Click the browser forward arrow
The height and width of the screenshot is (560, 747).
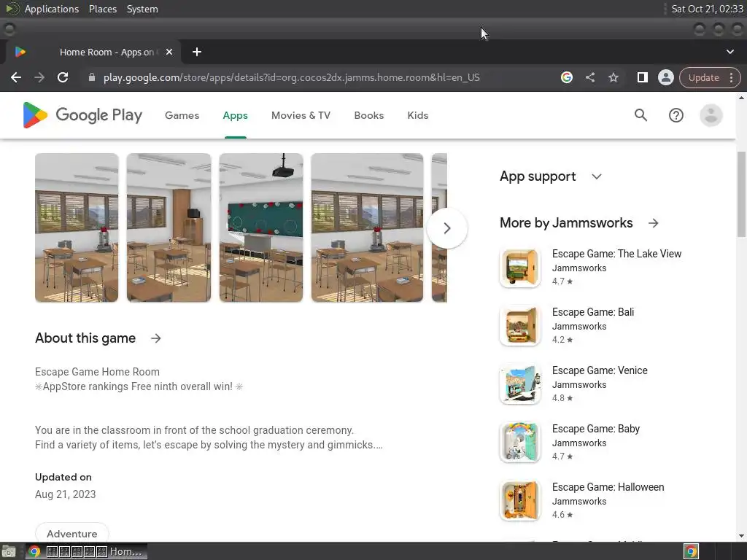point(39,77)
